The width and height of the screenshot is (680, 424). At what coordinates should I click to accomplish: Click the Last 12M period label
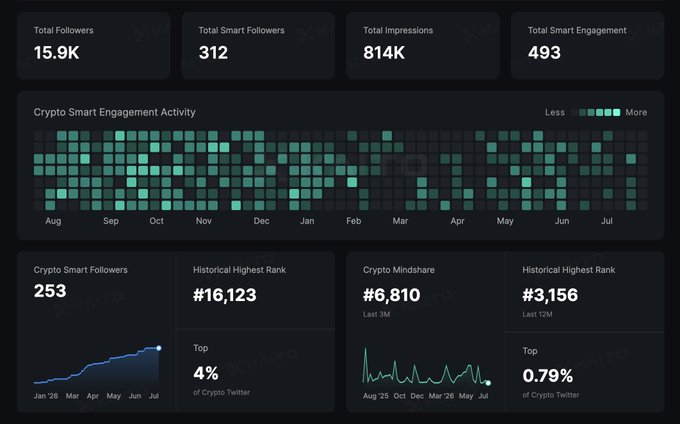(537, 314)
